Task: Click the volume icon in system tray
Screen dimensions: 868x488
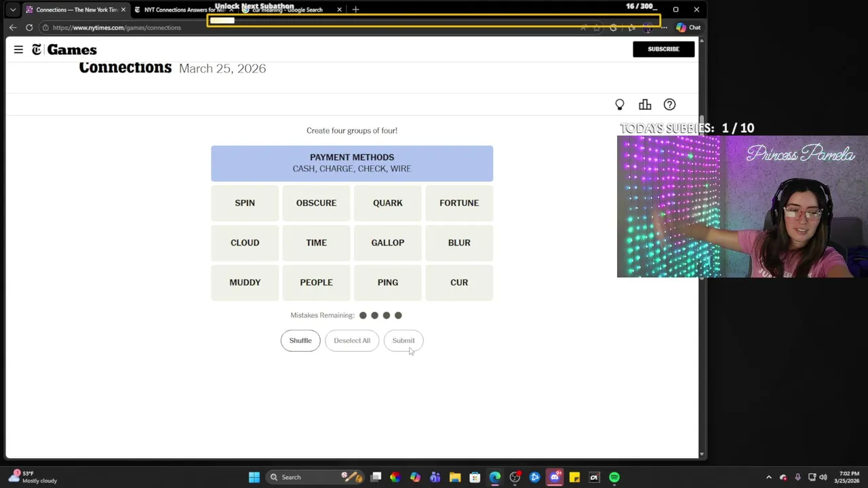Action: (824, 477)
